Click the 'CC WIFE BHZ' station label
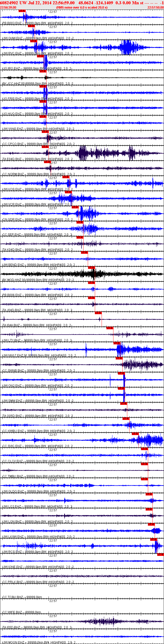 pyautogui.click(x=12, y=612)
